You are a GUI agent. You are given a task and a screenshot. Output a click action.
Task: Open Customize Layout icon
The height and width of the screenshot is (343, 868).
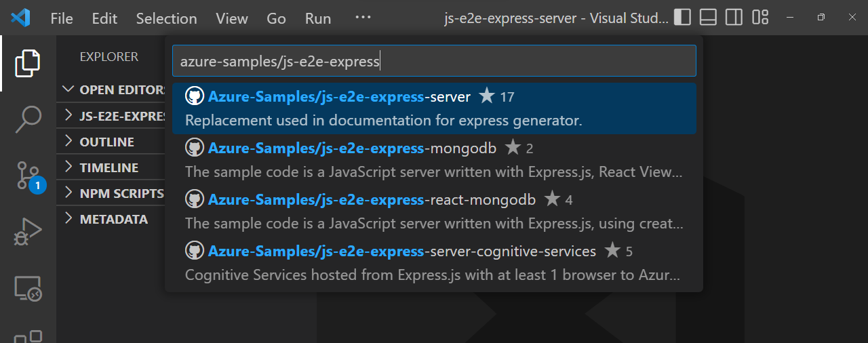[x=760, y=18]
